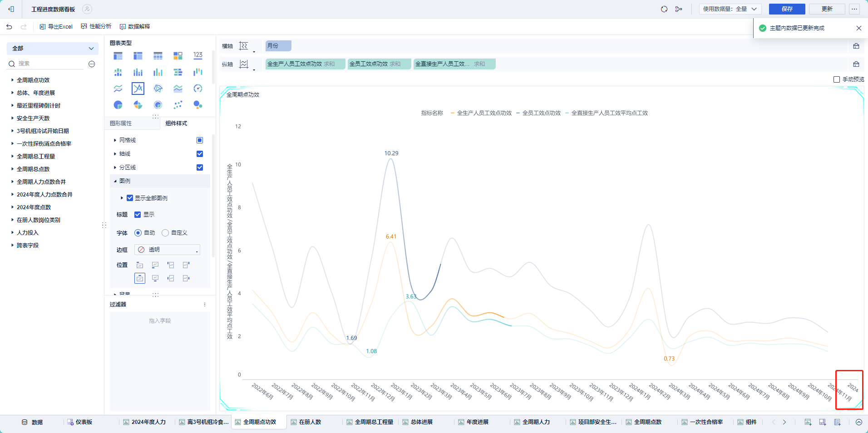Uncheck the 标题 显示 checkbox
The image size is (868, 433).
click(x=138, y=215)
